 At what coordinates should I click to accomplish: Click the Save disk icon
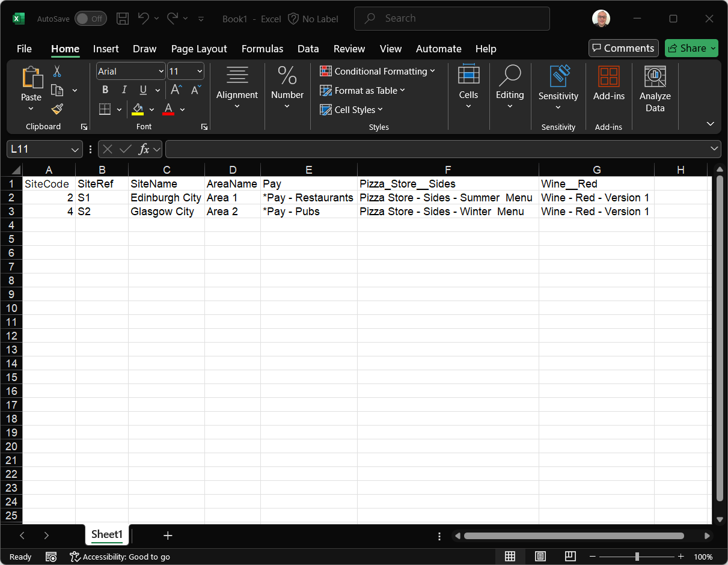tap(123, 19)
